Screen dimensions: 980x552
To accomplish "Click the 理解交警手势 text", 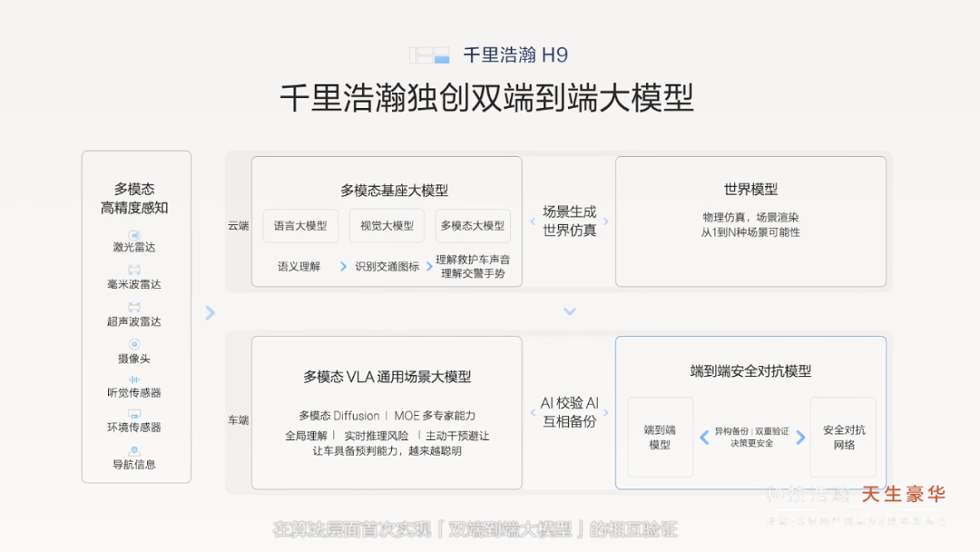I will tap(473, 273).
